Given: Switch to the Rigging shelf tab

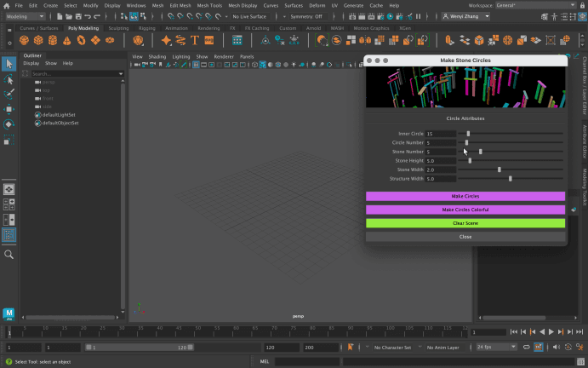Looking at the screenshot, I should 146,28.
